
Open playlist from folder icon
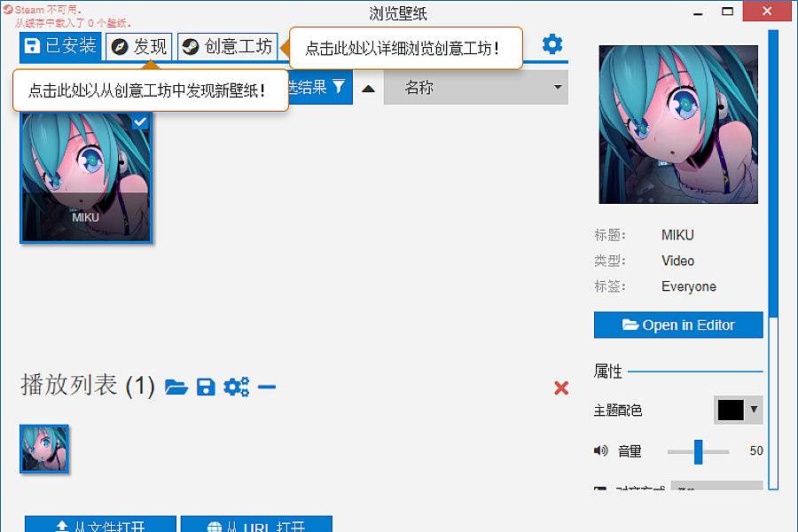coord(176,387)
